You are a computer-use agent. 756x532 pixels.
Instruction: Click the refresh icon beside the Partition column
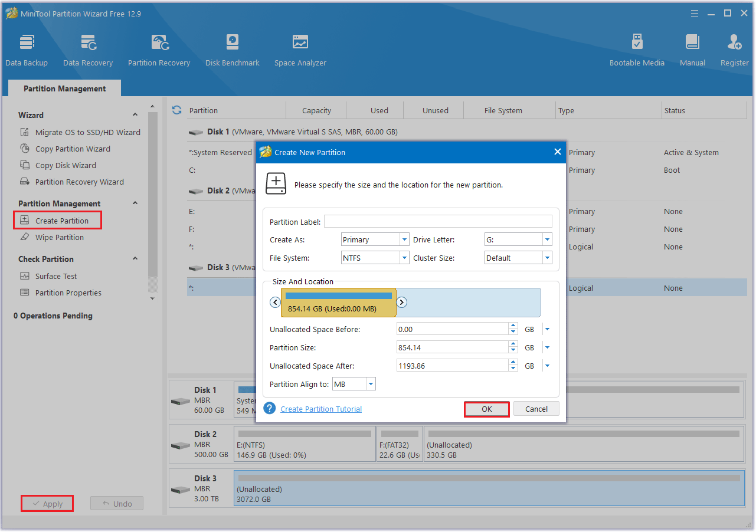[176, 110]
